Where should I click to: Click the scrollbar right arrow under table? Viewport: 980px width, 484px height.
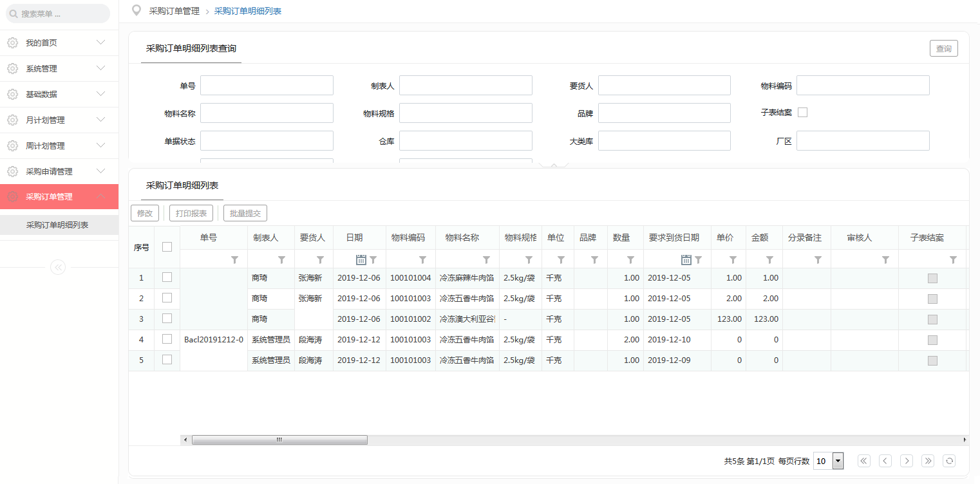click(965, 440)
